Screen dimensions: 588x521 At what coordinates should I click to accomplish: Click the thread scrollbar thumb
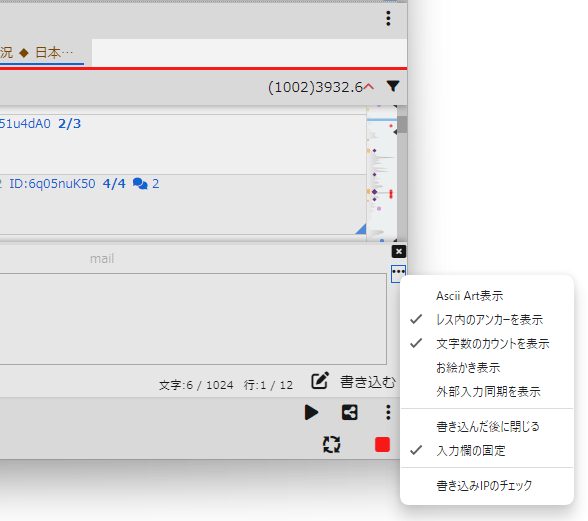(402, 125)
